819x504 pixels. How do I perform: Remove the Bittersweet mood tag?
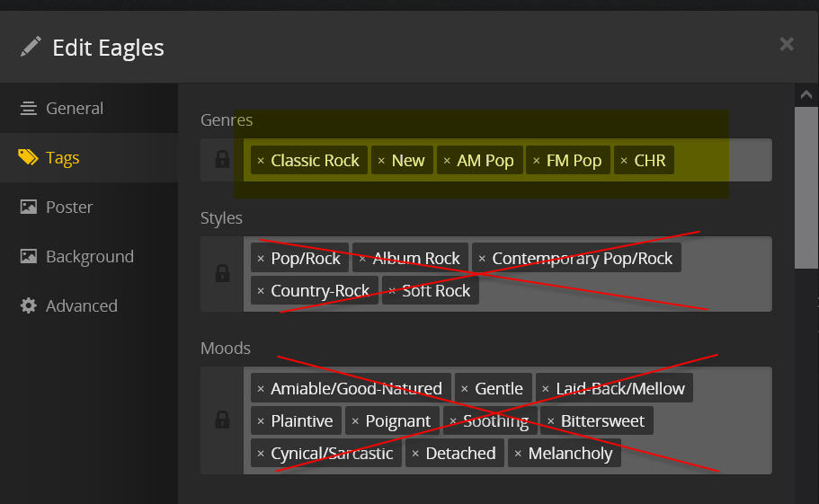tap(550, 421)
